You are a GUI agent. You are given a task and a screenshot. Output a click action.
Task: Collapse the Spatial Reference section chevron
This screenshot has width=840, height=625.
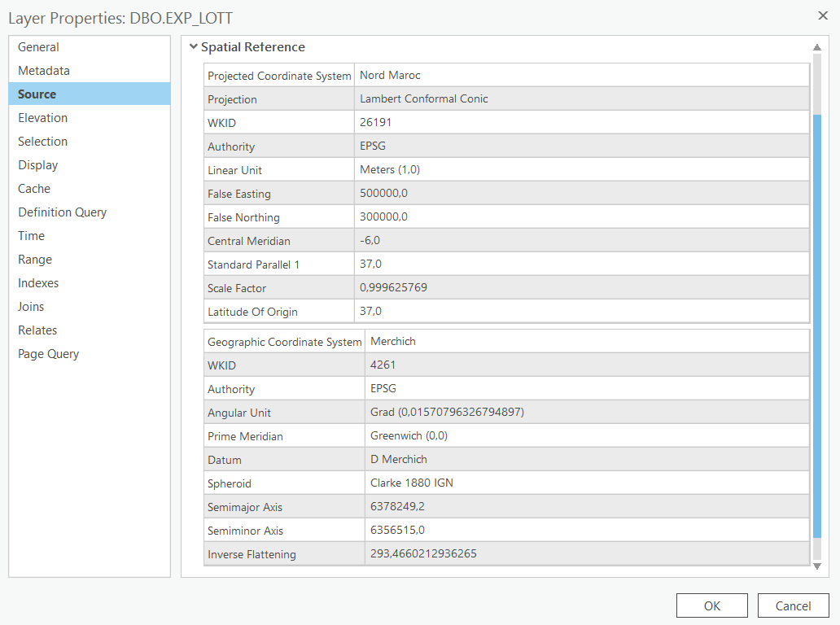pos(194,47)
